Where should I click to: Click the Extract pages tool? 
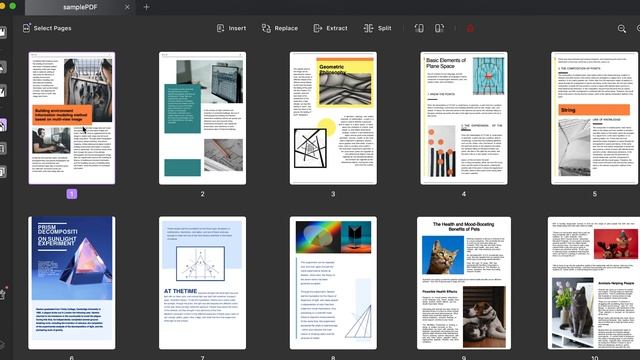pos(331,28)
